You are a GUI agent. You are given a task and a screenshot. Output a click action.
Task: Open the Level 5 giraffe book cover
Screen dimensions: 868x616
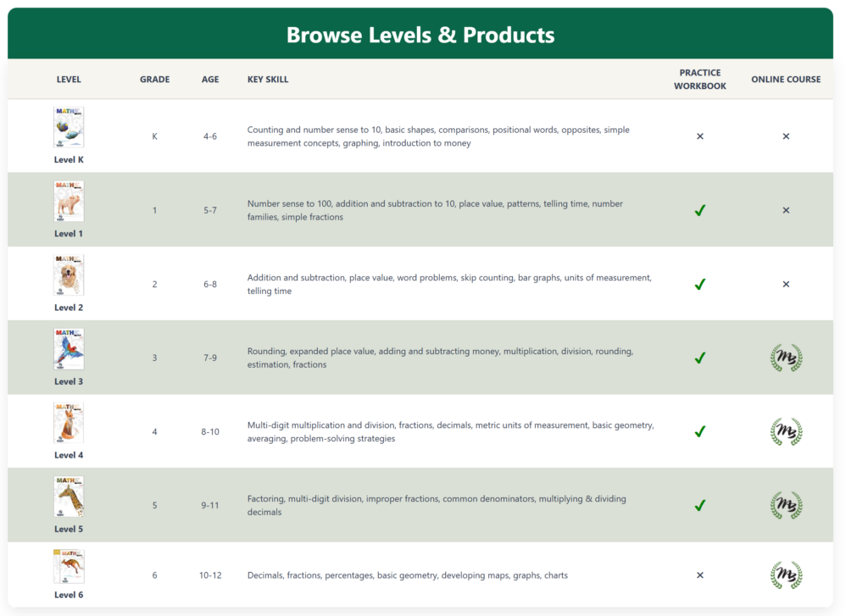[x=69, y=497]
